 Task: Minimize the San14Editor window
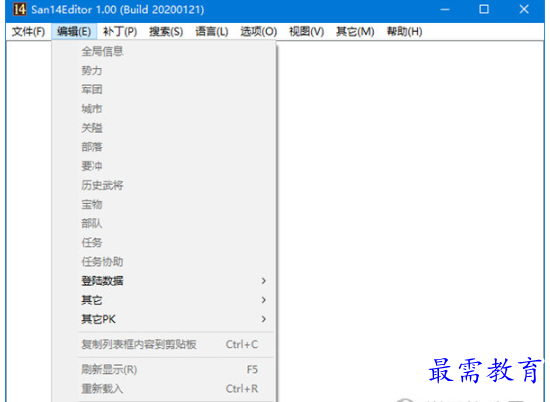click(x=445, y=9)
